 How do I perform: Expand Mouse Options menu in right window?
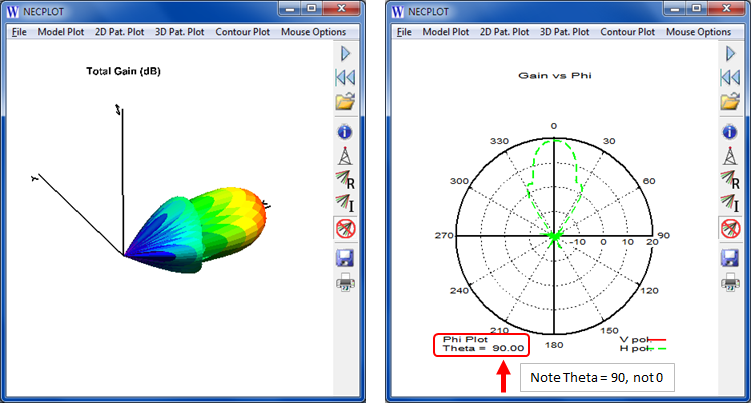698,32
